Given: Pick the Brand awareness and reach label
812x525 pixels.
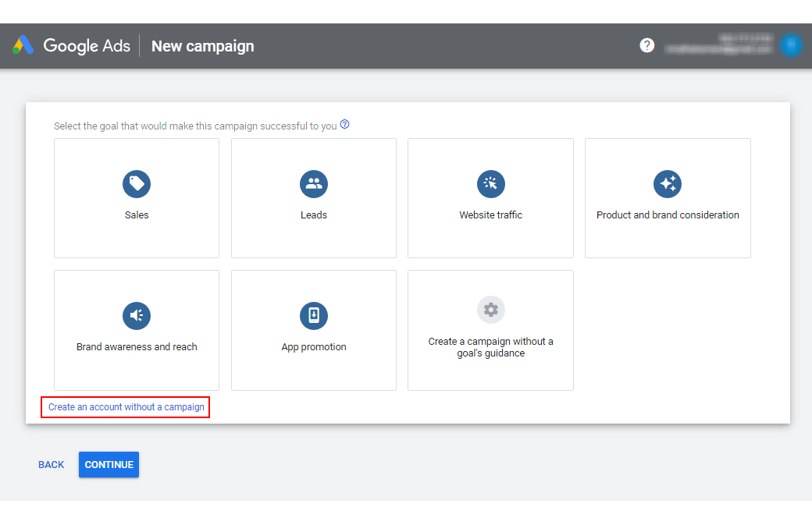Looking at the screenshot, I should tap(137, 347).
